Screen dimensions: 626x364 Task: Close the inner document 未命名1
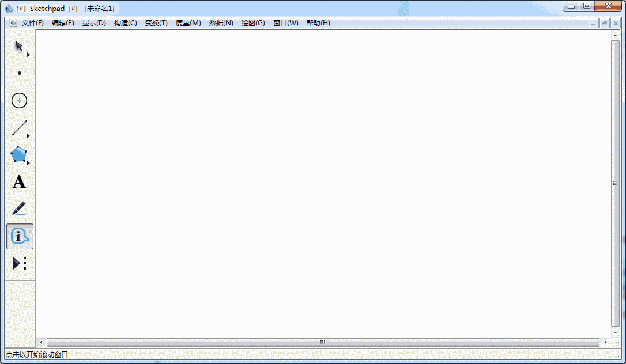pyautogui.click(x=616, y=24)
